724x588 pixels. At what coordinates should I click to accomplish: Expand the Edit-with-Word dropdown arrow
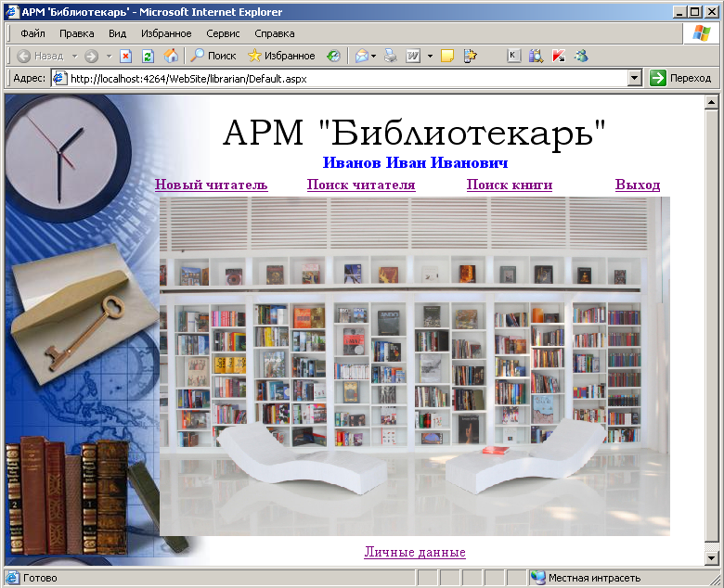pos(430,57)
